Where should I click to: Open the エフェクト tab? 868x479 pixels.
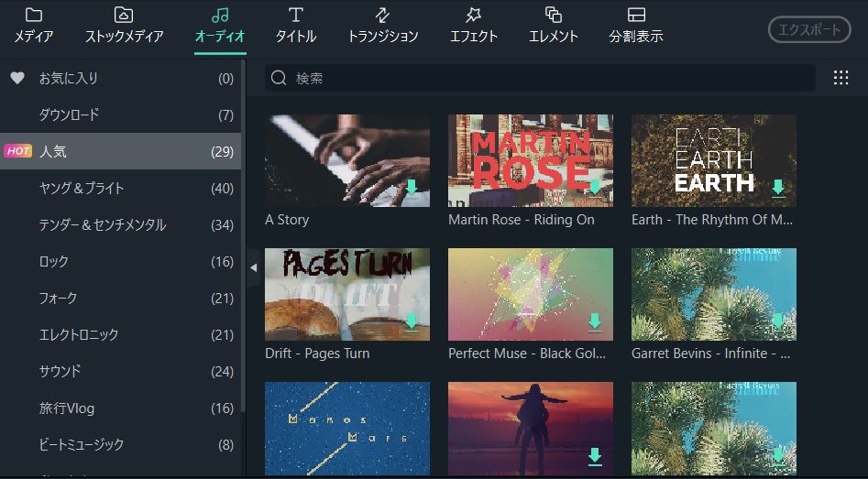[x=473, y=27]
